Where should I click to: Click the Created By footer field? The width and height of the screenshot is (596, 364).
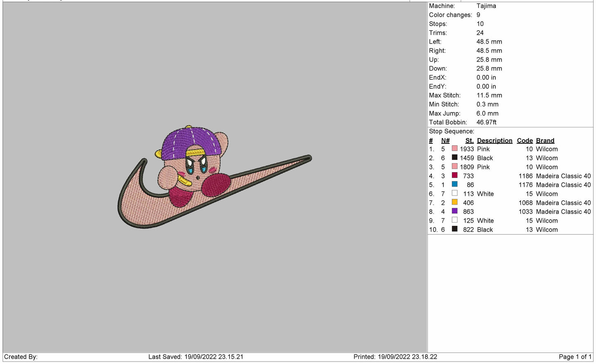[21, 357]
